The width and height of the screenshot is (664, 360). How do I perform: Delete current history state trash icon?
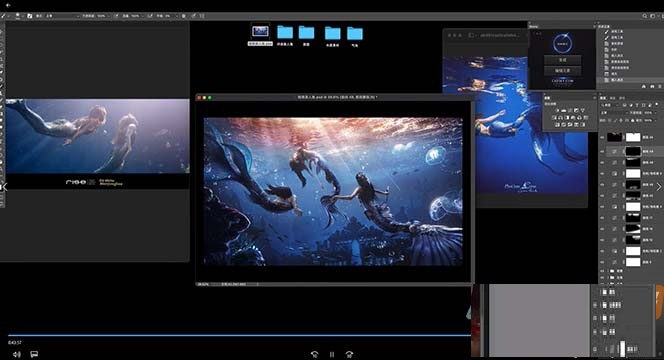(660, 86)
